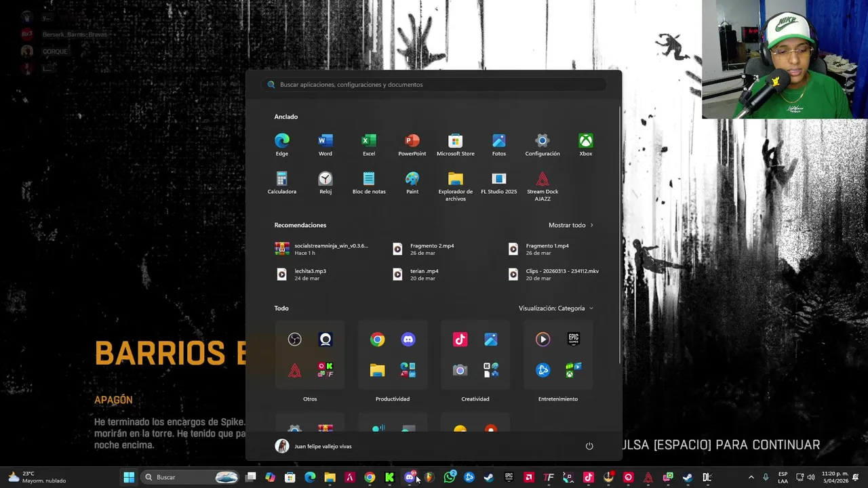The image size is (868, 488).
Task: Open the Stream Dock icon in the Otros category
Action: pyautogui.click(x=294, y=370)
